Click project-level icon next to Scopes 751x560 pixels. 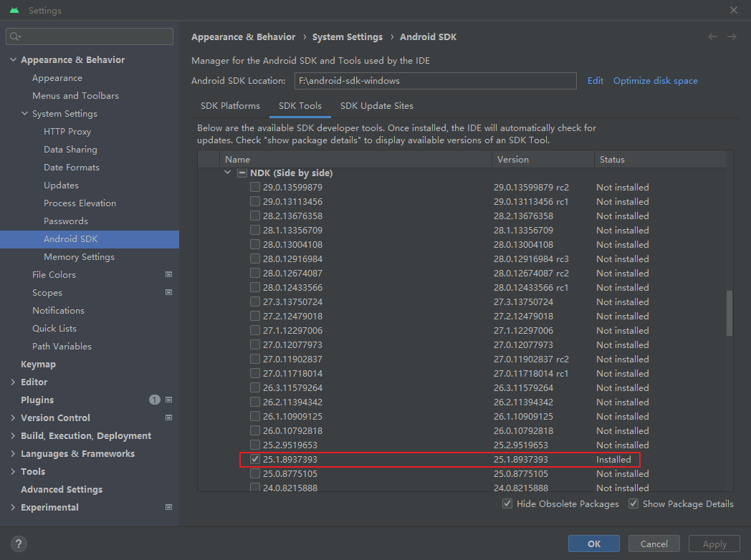pyautogui.click(x=168, y=292)
